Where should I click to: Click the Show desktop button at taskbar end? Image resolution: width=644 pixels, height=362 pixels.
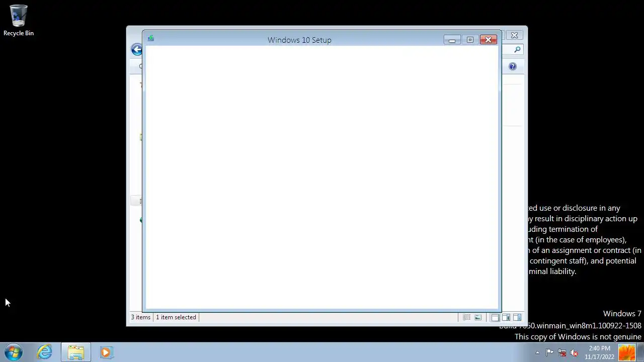click(640, 352)
